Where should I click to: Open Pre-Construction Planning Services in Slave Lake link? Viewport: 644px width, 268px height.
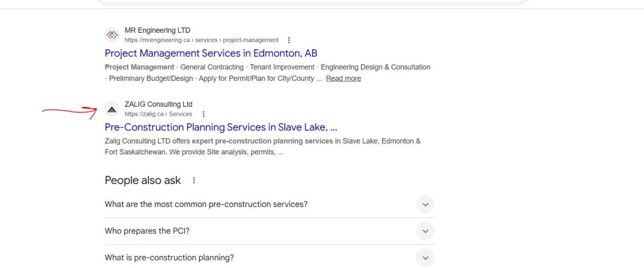click(x=221, y=127)
